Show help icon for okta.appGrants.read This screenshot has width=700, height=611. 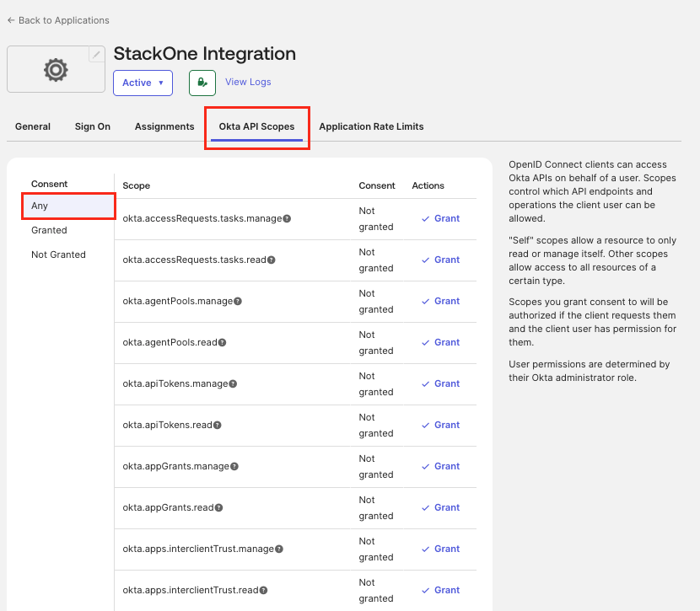coord(218,507)
